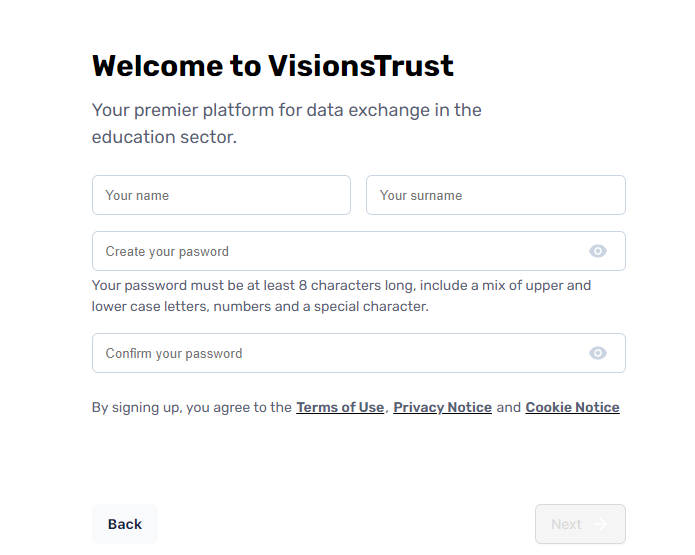Image resolution: width=695 pixels, height=555 pixels.
Task: Select the Your surname text box
Action: point(496,195)
